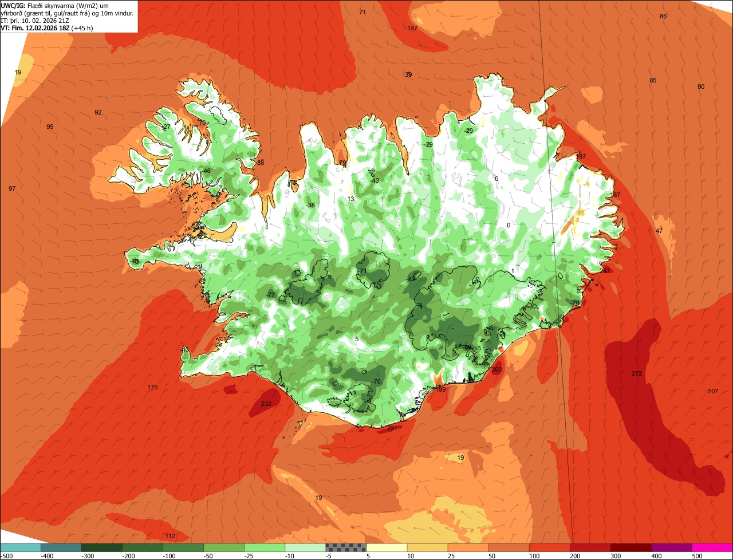Select the legend swatch starting at -100

(183, 547)
